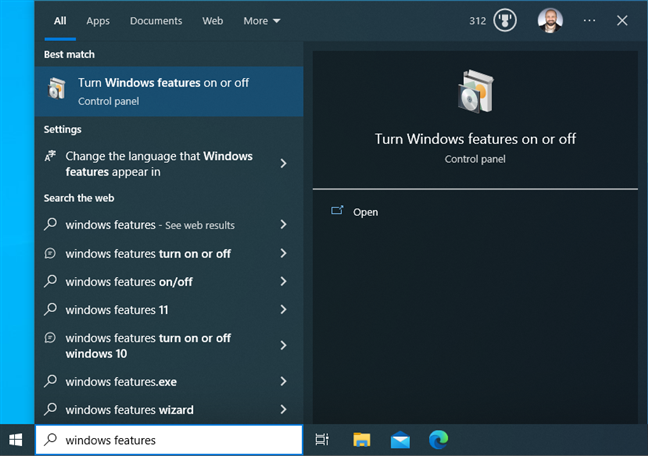The image size is (648, 456).
Task: Expand the More filter dropdown
Action: coord(262,21)
